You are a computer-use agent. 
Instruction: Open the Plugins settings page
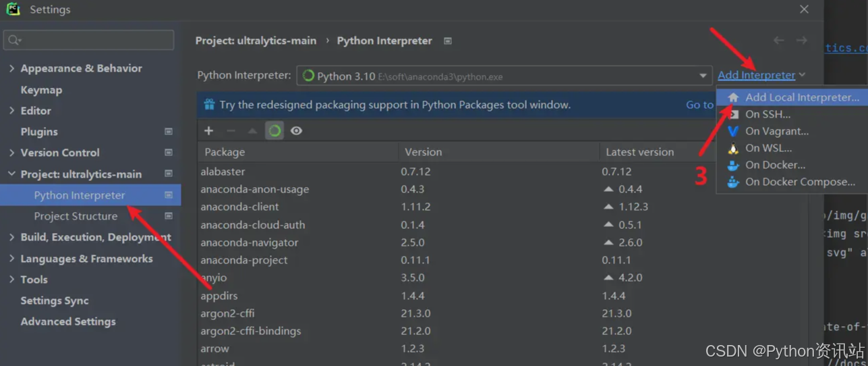[x=39, y=132]
